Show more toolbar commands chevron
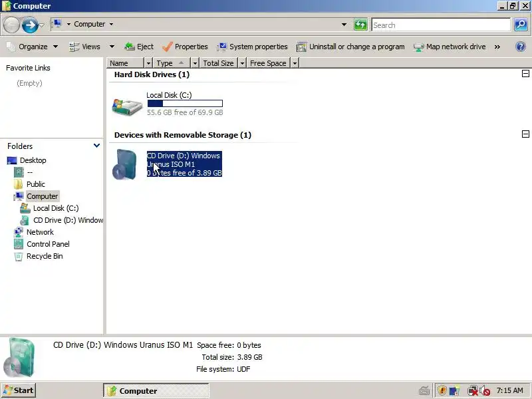The height and width of the screenshot is (399, 532). (x=497, y=47)
